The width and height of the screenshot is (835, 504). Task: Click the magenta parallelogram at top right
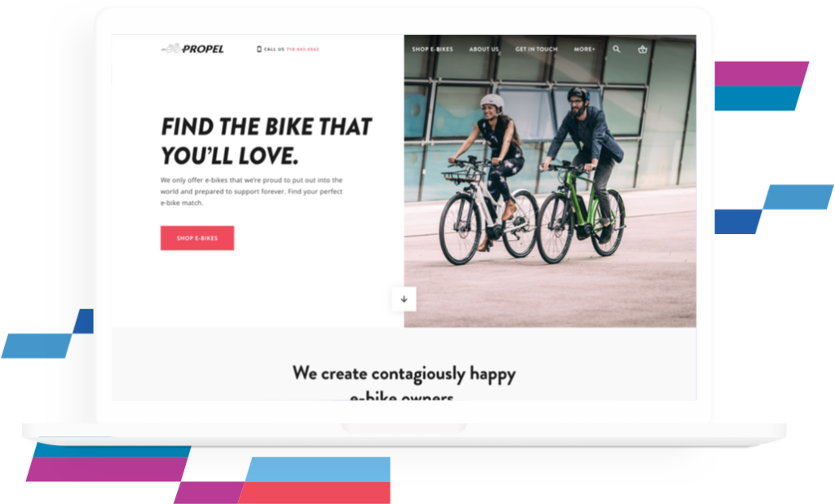pyautogui.click(x=762, y=73)
